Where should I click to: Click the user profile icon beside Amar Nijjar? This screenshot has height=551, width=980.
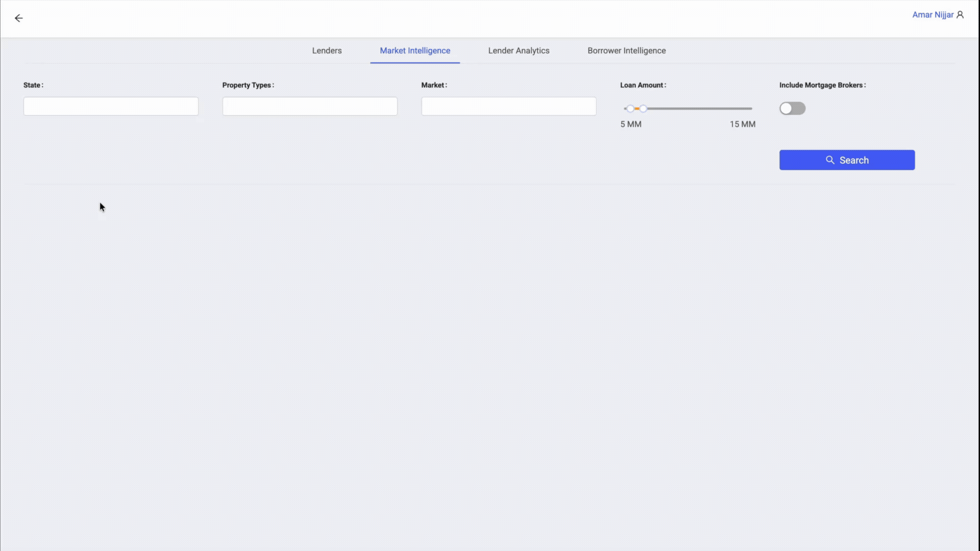(961, 14)
